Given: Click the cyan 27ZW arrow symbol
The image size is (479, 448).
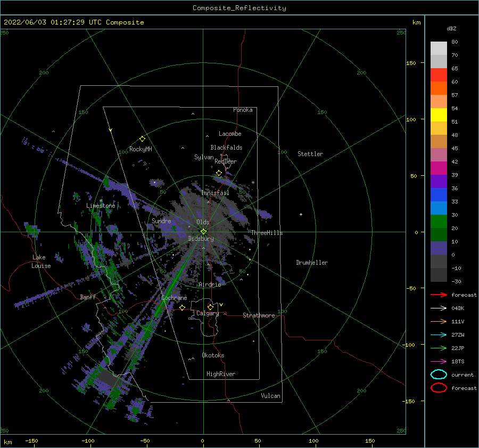Looking at the screenshot, I should (439, 335).
